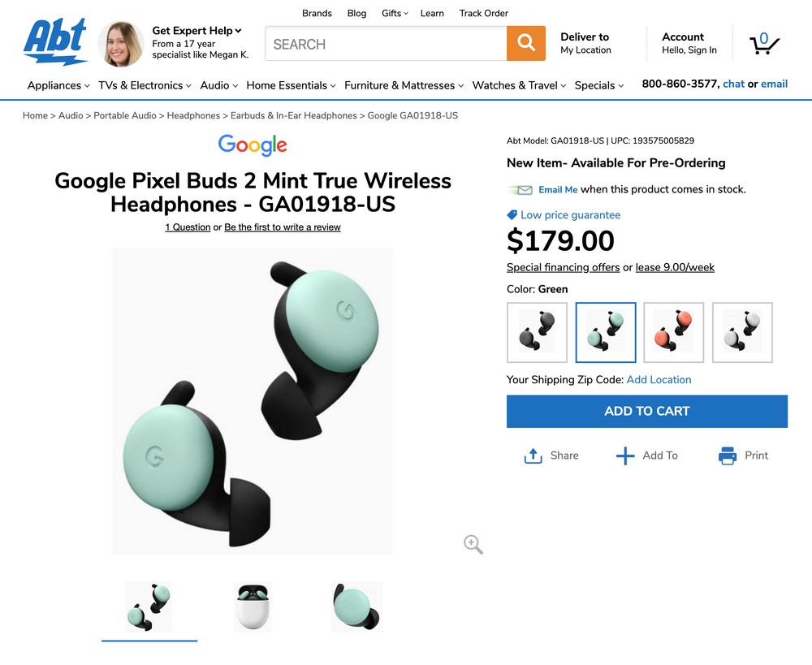Open the shopping cart icon

(764, 44)
